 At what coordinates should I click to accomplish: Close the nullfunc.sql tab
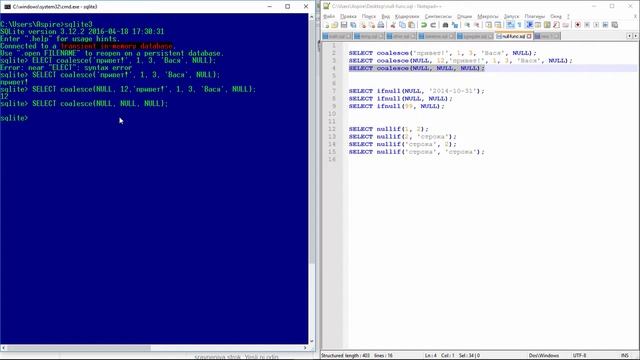(x=529, y=36)
